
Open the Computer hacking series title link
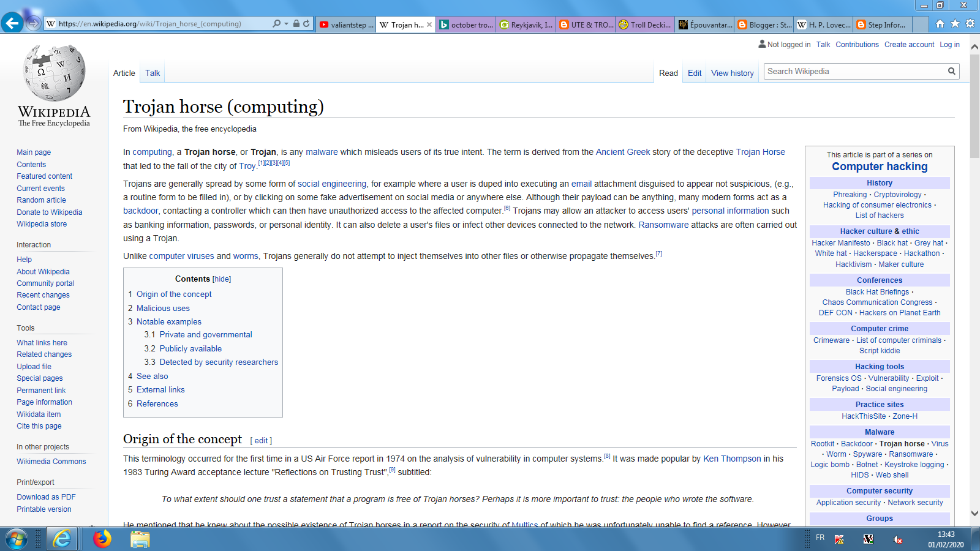point(880,167)
